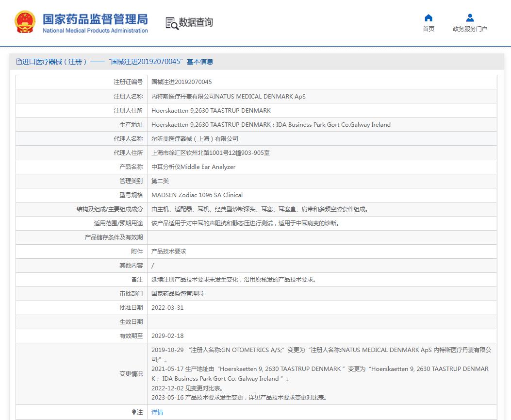This screenshot has height=420, width=511.
Task: Open the 详情 link
Action: [x=157, y=412]
